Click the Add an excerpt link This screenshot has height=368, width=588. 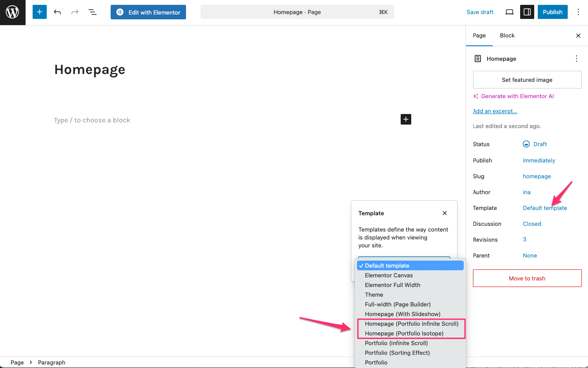495,111
